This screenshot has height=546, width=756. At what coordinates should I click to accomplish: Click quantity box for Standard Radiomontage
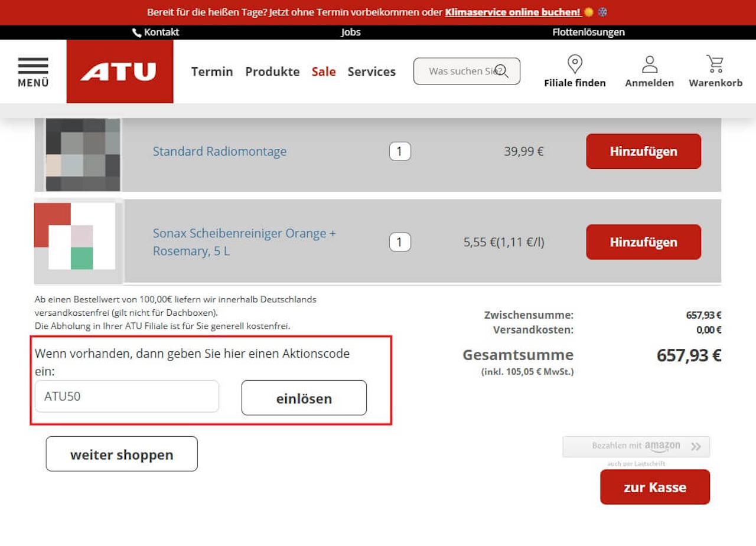click(400, 152)
